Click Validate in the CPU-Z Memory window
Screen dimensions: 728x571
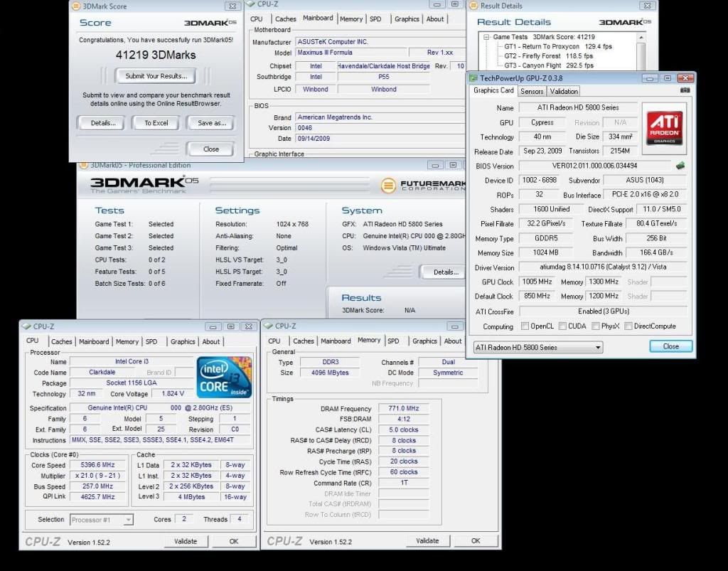point(427,541)
